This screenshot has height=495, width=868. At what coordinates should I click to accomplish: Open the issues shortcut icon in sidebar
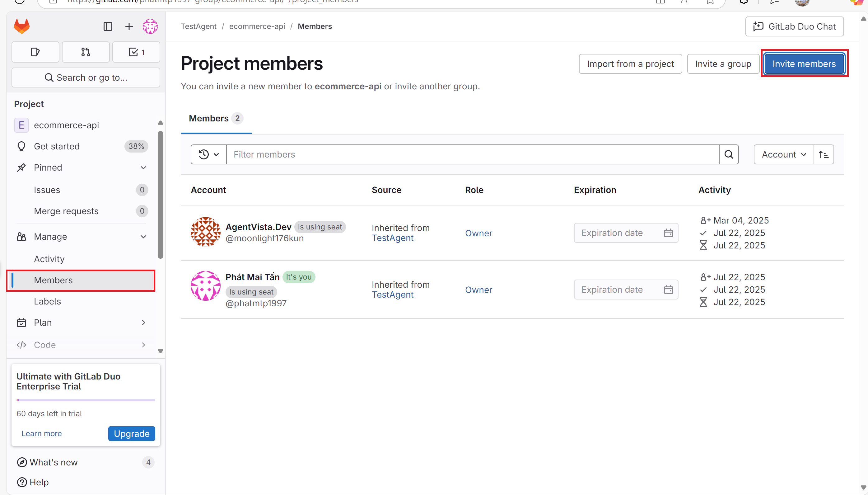35,52
